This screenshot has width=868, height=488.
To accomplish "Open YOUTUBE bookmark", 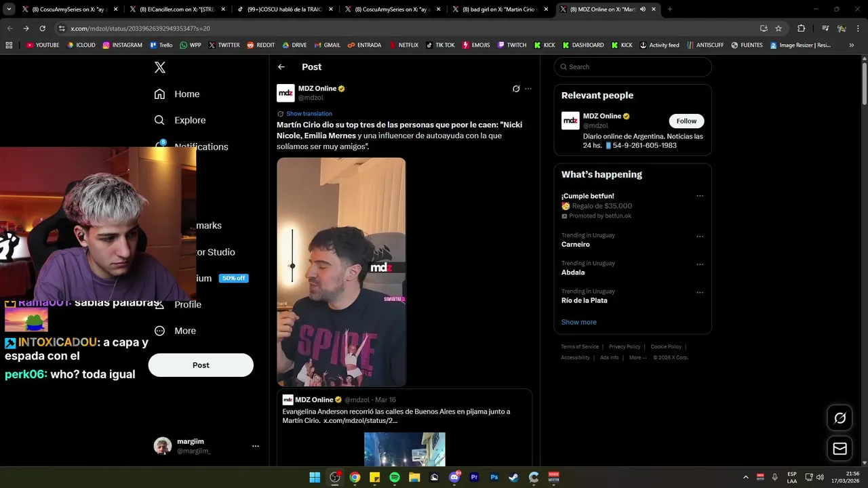I will coord(43,45).
